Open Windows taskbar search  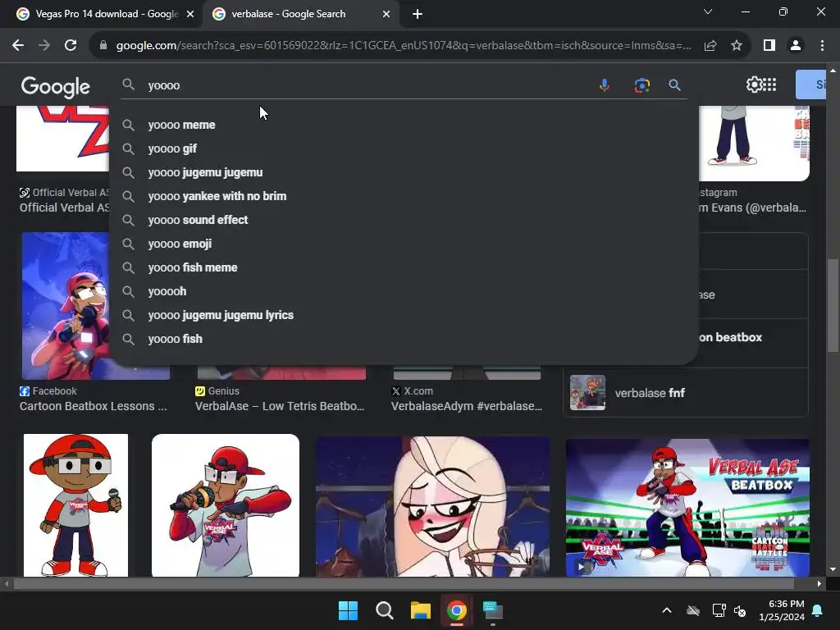(x=384, y=610)
